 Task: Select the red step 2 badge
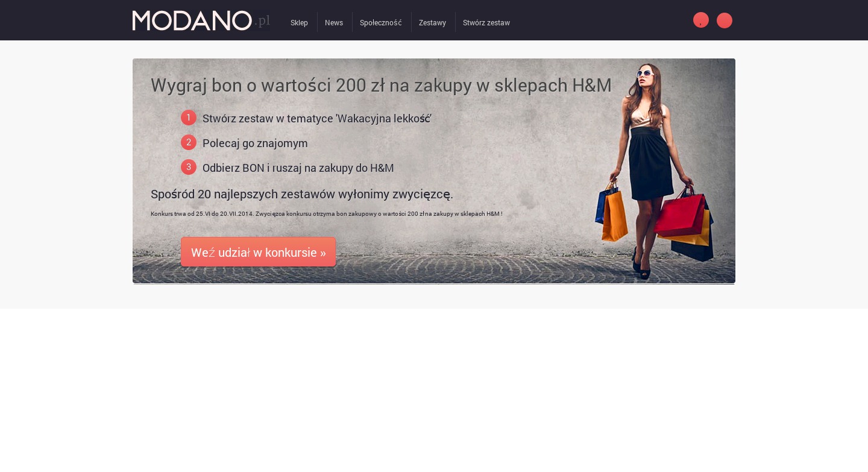pos(189,142)
